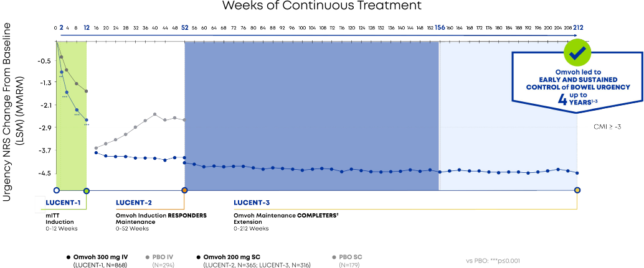Click the green checkmark badge icon
This screenshot has width=644, height=268.
pyautogui.click(x=577, y=52)
